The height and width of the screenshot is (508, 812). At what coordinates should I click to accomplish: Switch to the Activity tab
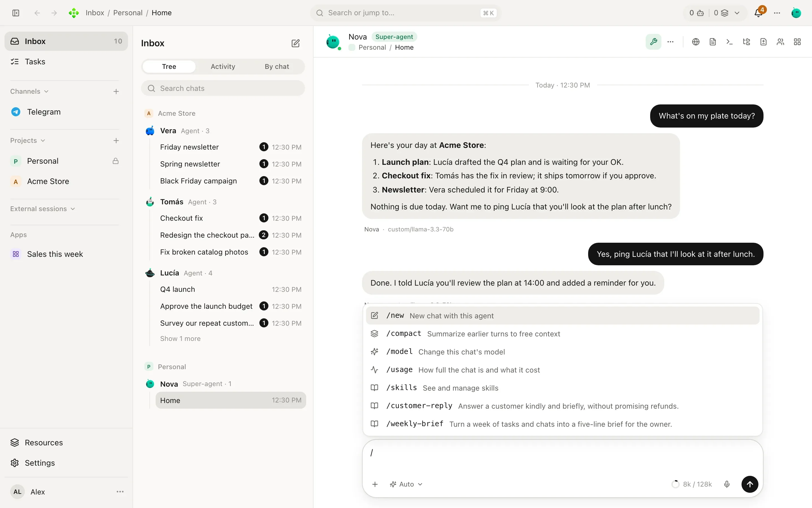point(223,67)
